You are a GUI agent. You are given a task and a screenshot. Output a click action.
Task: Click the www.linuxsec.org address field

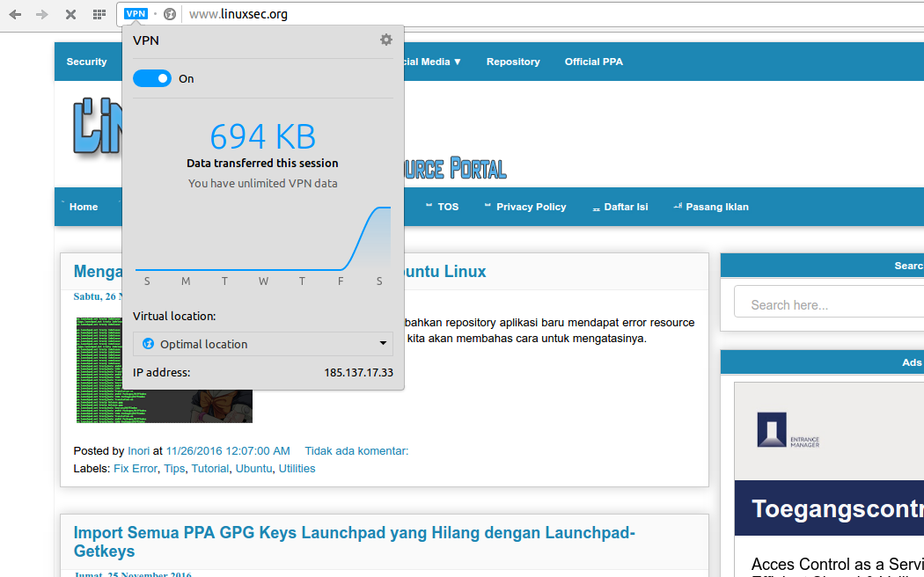click(238, 14)
